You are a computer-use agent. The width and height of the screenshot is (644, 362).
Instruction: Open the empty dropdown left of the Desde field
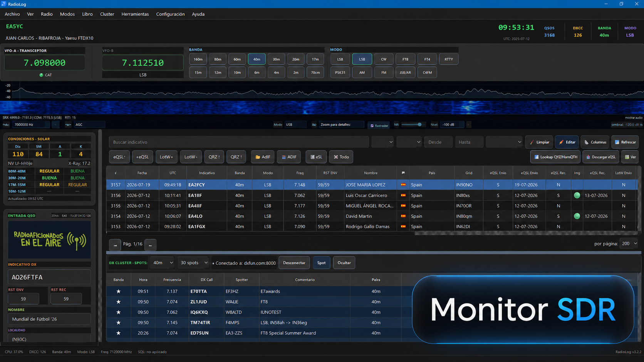pos(409,142)
